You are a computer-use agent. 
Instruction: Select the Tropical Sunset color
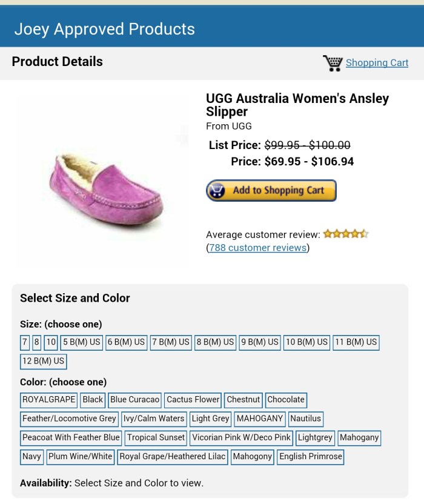click(156, 437)
